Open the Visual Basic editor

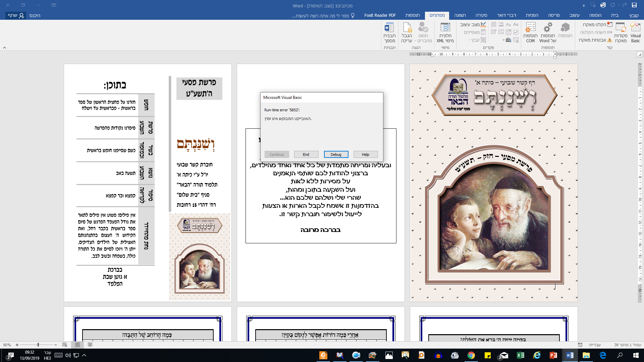coord(635,32)
